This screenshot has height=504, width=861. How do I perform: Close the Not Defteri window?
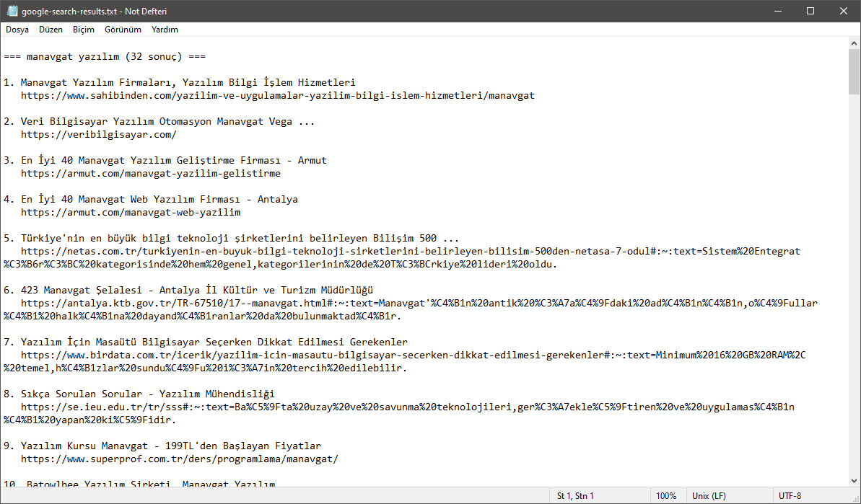844,11
